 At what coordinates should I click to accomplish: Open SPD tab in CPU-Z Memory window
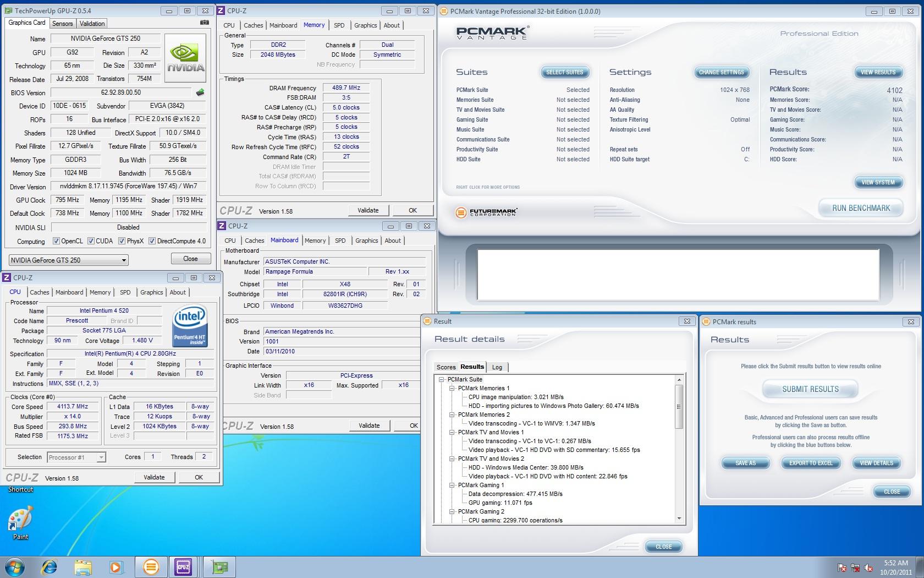point(339,25)
